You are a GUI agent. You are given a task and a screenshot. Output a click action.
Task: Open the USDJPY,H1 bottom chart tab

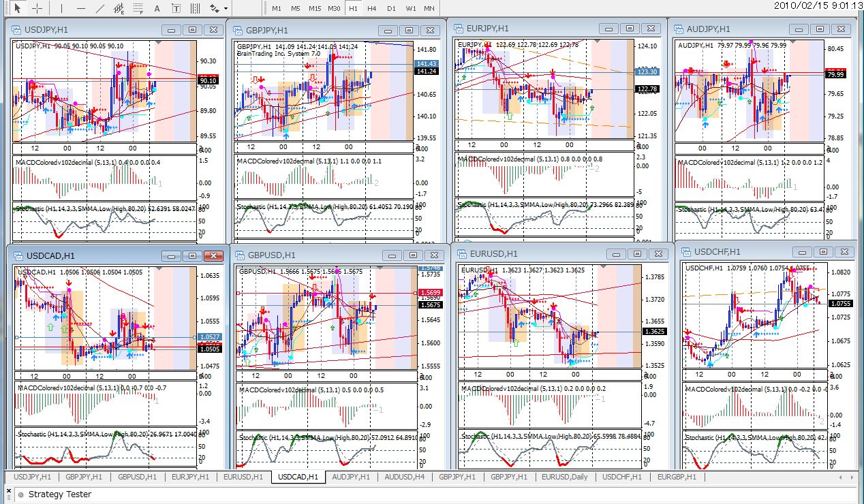(x=31, y=477)
